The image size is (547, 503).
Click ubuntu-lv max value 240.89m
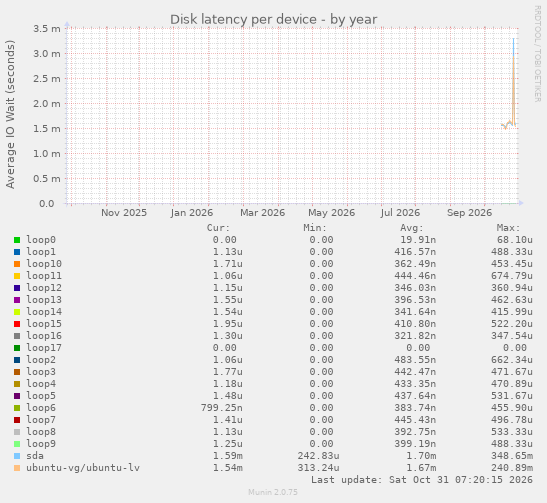point(512,468)
